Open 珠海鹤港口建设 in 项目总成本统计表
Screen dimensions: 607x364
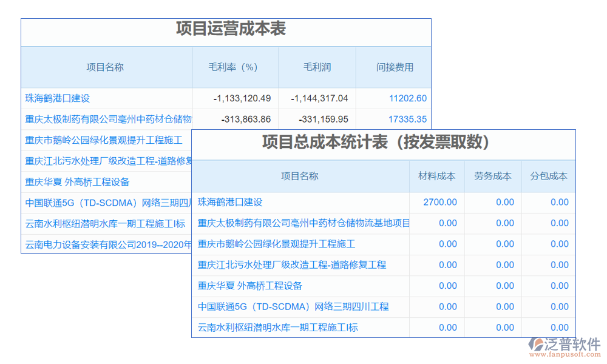point(230,202)
